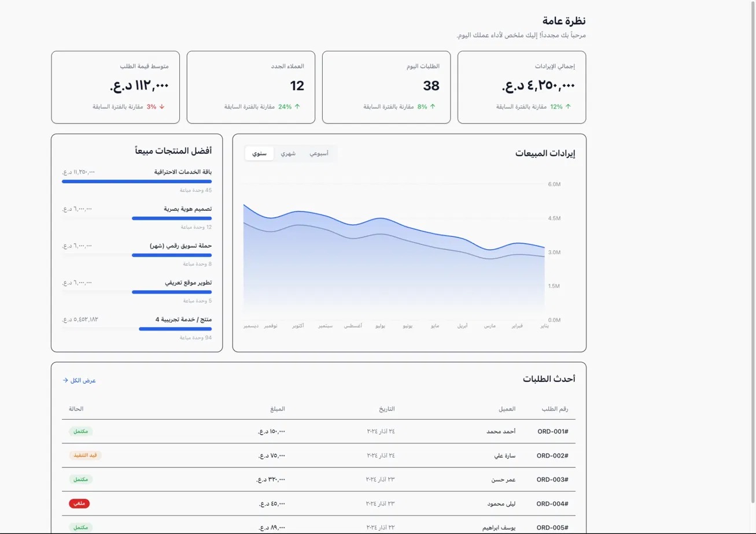Click the amount cell in ORD-004 row
This screenshot has width=756, height=534.
tap(272, 503)
